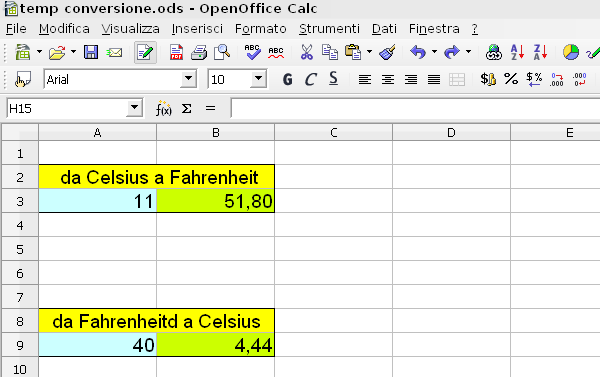The image size is (600, 377).
Task: Open the Undo history dropdown arrow
Action: (x=434, y=51)
